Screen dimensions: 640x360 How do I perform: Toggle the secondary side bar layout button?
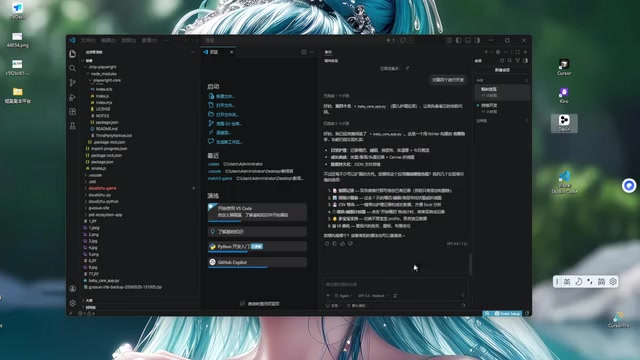click(477, 40)
